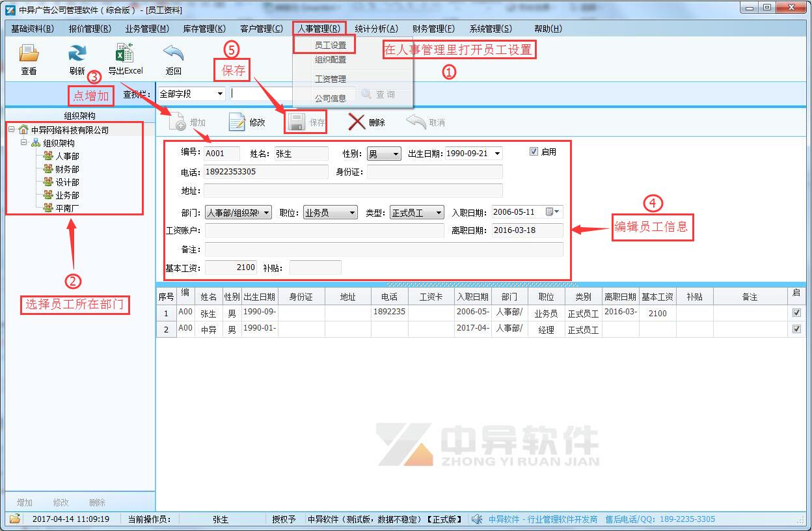Export data using the 导出Excel icon
This screenshot has height=531, width=812.
coord(124,53)
